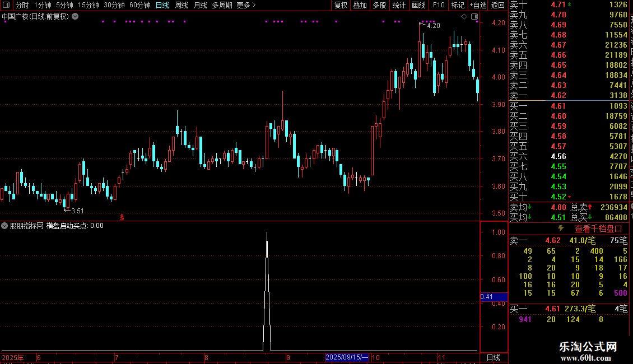Screen dimensions: 633x364
Task: Add stock with +自选 button
Action: click(478, 5)
